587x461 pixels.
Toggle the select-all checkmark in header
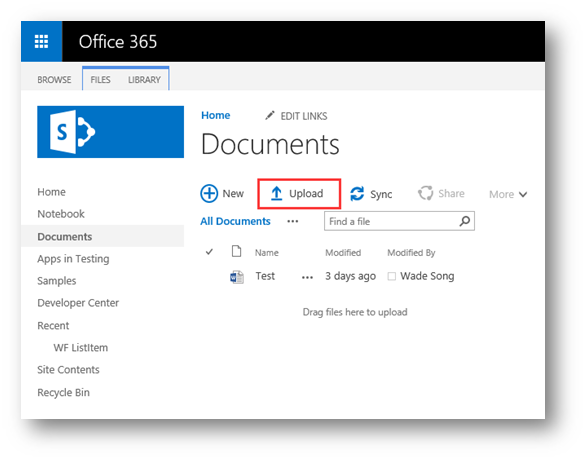click(x=209, y=252)
